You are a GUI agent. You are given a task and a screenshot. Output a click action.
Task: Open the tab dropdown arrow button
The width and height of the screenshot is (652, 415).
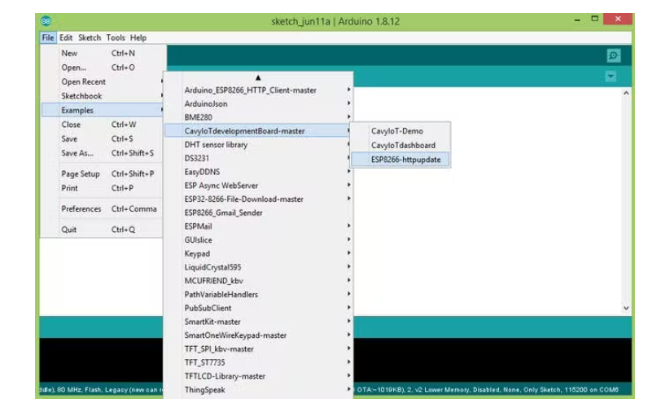[x=610, y=76]
